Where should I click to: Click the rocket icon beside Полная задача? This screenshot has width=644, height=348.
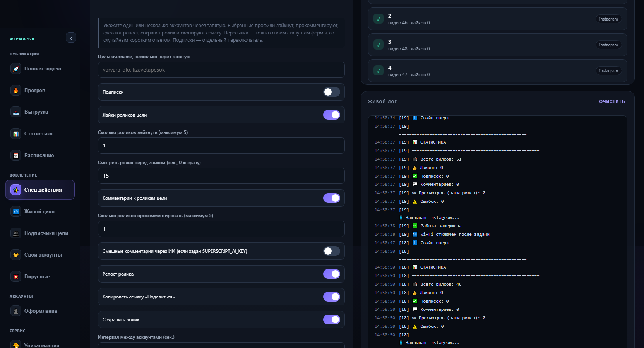(x=16, y=69)
